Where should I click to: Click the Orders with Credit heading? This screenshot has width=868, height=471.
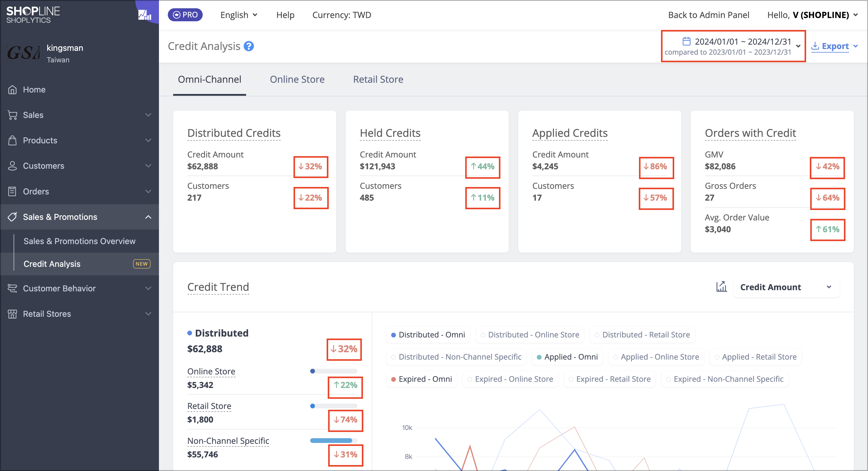tap(750, 133)
